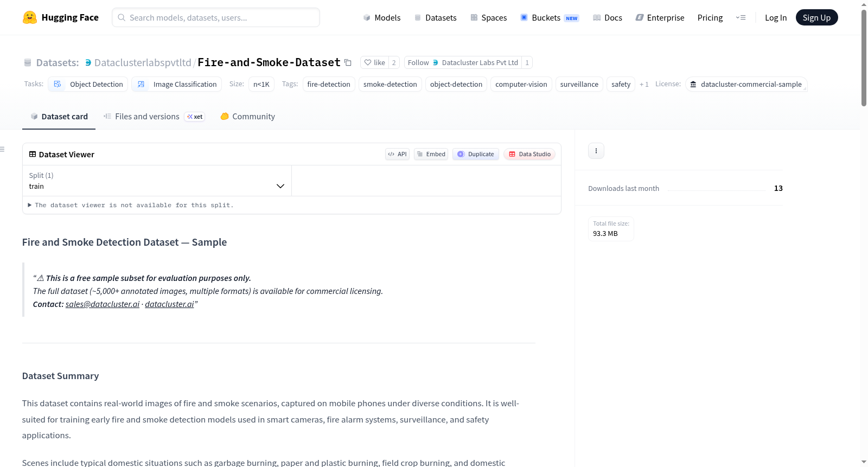Click the Dataset Summary heading
Screen dimensions: 868x467
click(x=61, y=376)
